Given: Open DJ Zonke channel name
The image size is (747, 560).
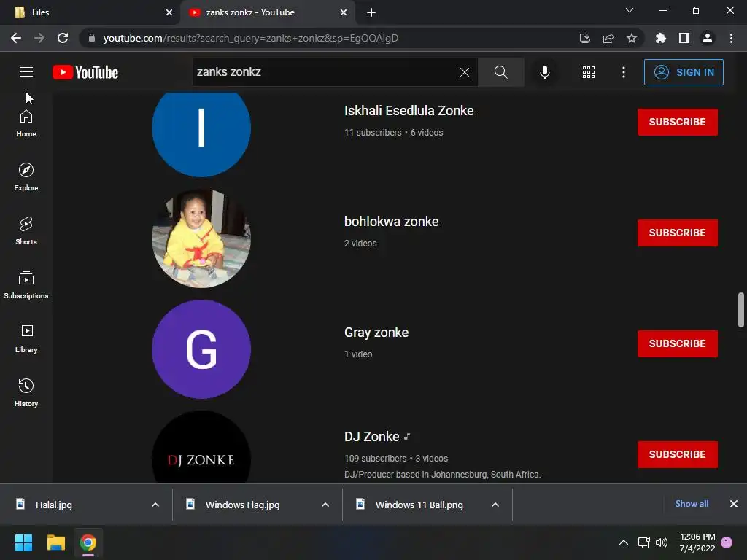Looking at the screenshot, I should (371, 437).
